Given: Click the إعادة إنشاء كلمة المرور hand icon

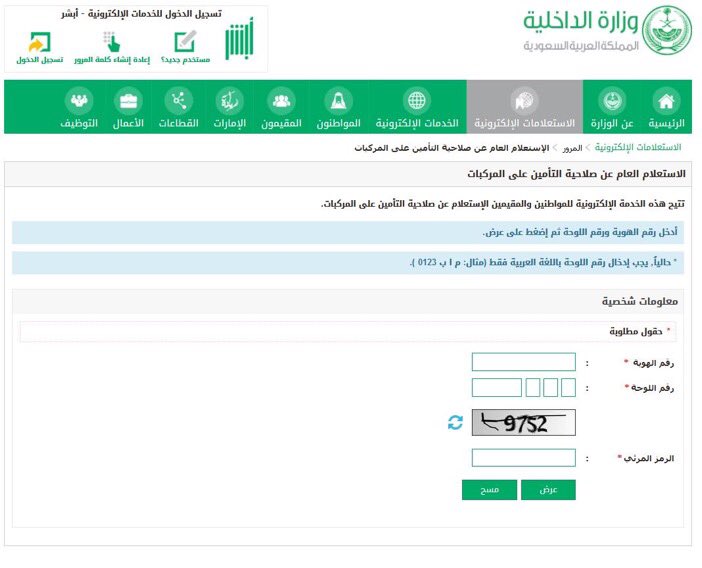Looking at the screenshot, I should click(111, 42).
